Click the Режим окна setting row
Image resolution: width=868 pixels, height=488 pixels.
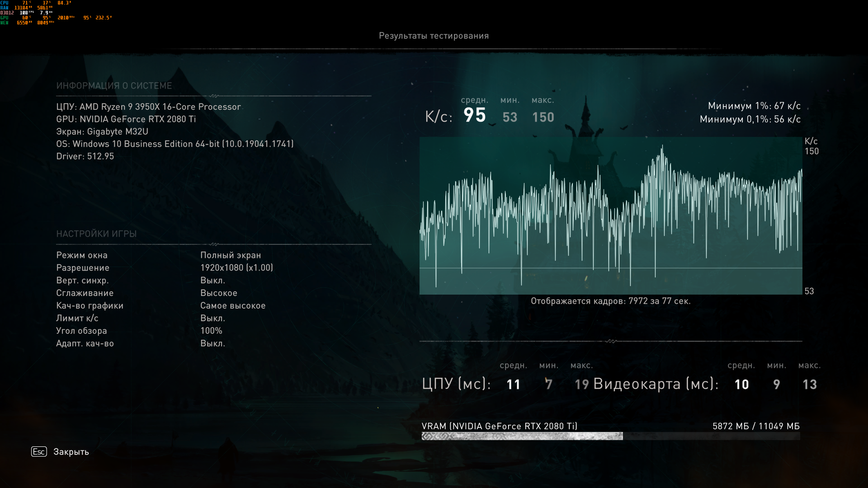point(82,255)
